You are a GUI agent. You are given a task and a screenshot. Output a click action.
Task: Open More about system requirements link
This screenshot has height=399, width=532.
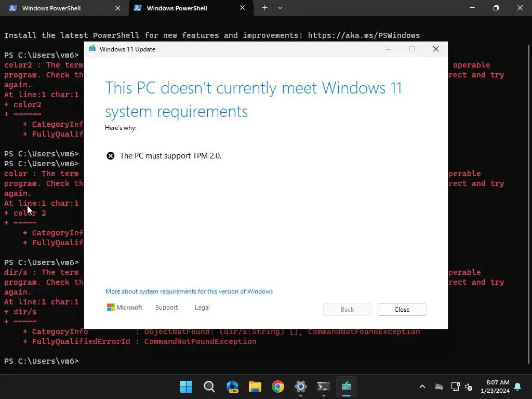coord(189,291)
